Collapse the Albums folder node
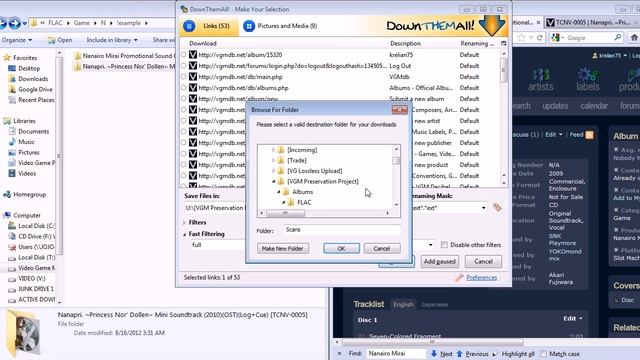The image size is (640, 360). coord(279,192)
